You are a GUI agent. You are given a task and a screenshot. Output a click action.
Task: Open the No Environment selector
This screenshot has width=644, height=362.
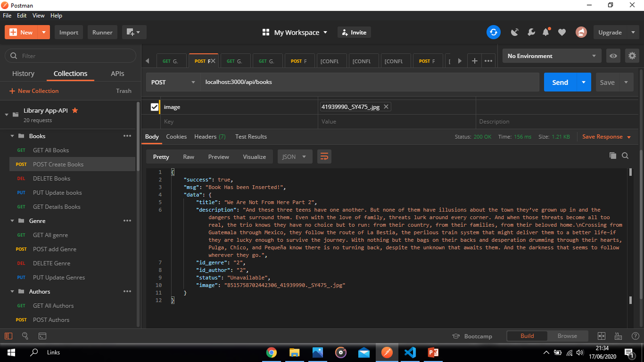(x=551, y=56)
